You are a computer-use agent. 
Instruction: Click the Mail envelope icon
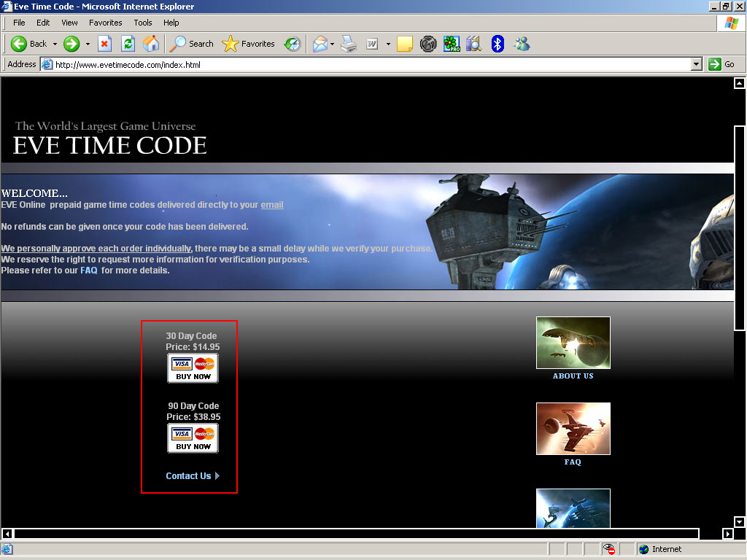click(320, 44)
